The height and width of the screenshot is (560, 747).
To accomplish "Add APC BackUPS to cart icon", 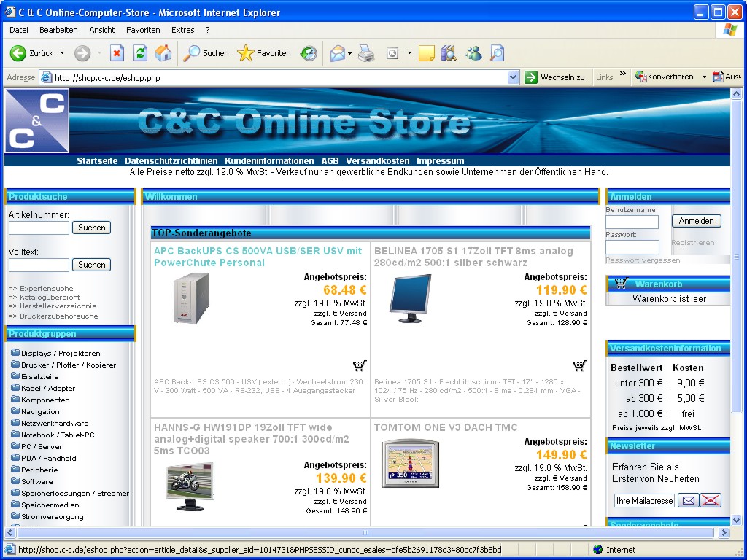I will 360,366.
